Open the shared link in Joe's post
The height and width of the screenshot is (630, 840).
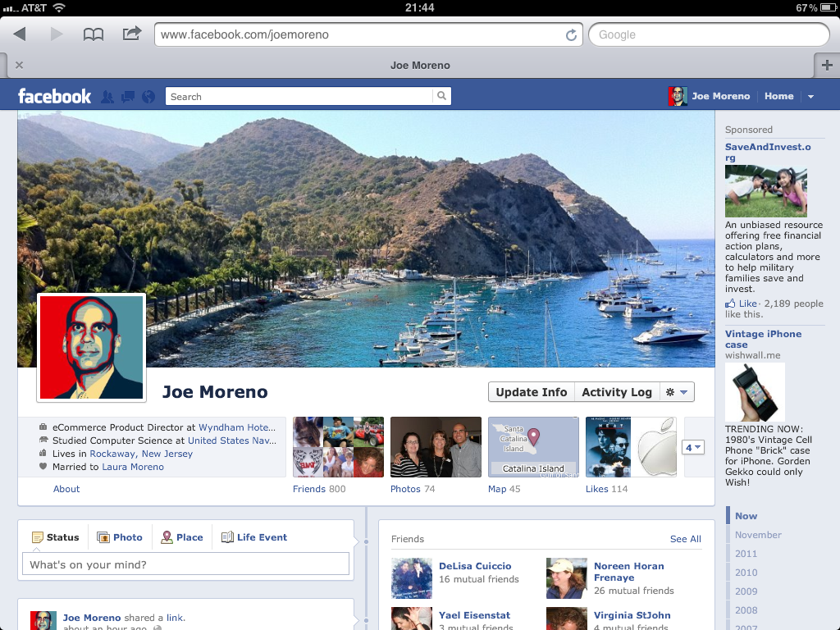pos(175,618)
